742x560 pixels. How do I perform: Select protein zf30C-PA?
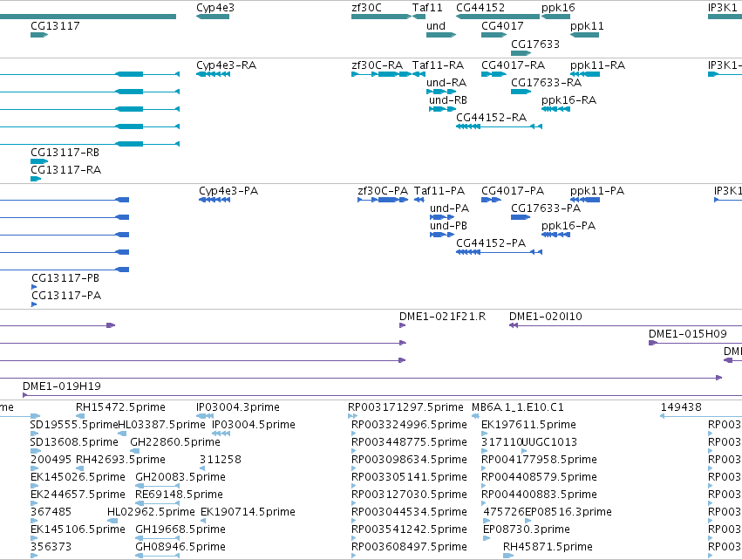[x=383, y=200]
